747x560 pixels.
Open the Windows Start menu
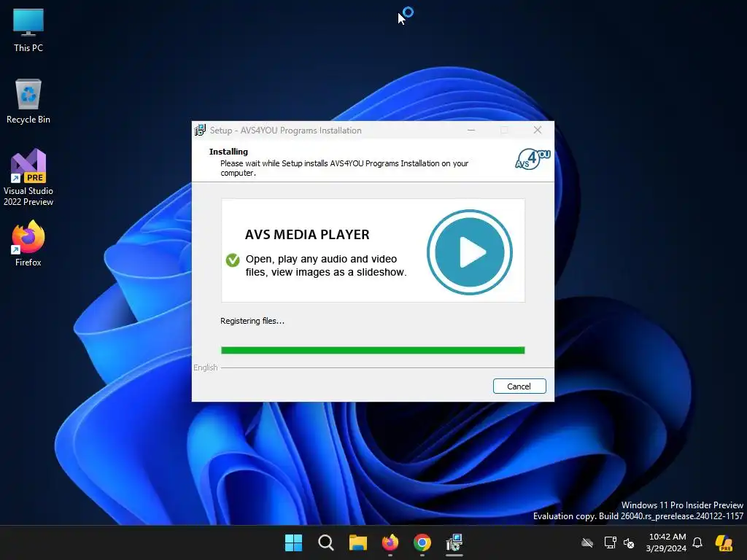[293, 542]
